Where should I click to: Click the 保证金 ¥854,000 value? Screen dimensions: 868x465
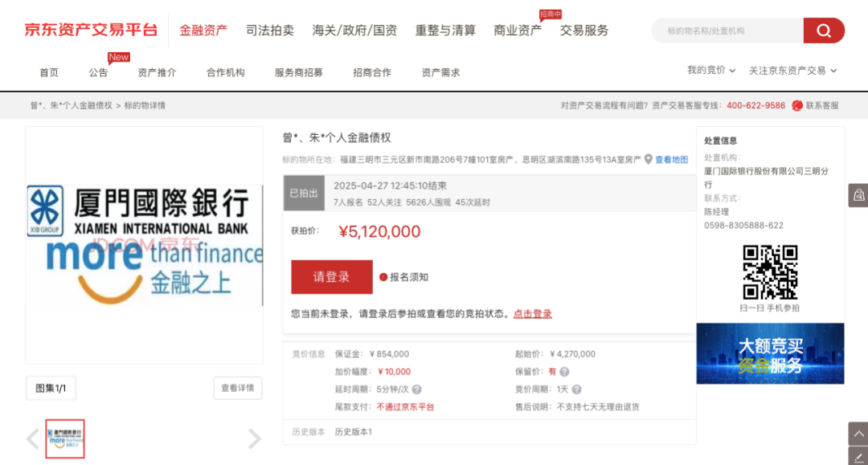tap(389, 354)
